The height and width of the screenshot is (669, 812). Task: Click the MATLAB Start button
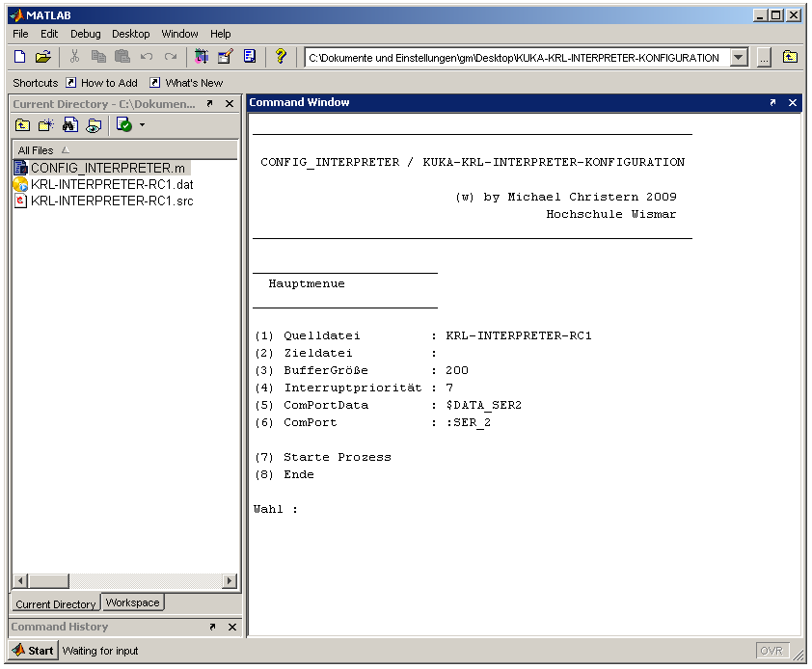(x=33, y=651)
